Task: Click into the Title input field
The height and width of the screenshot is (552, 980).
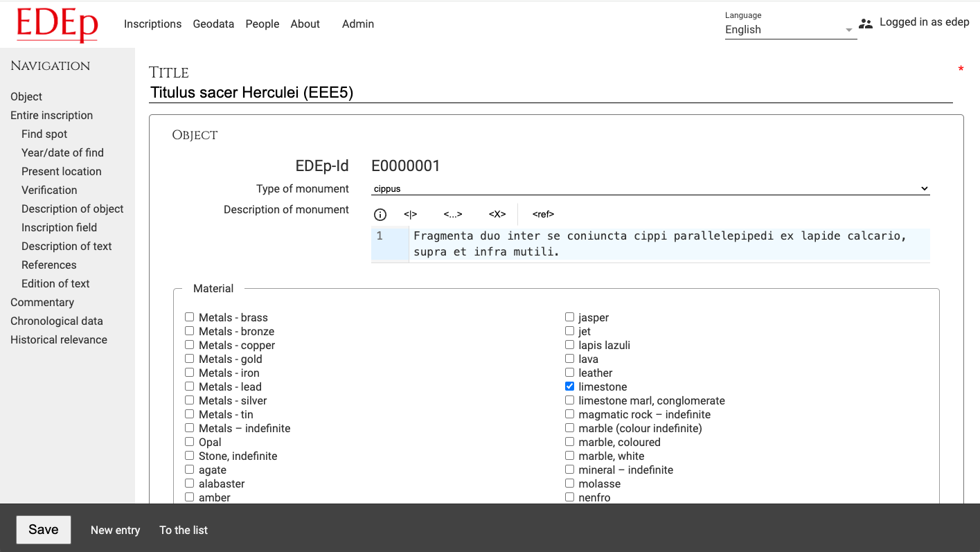Action: coord(551,92)
